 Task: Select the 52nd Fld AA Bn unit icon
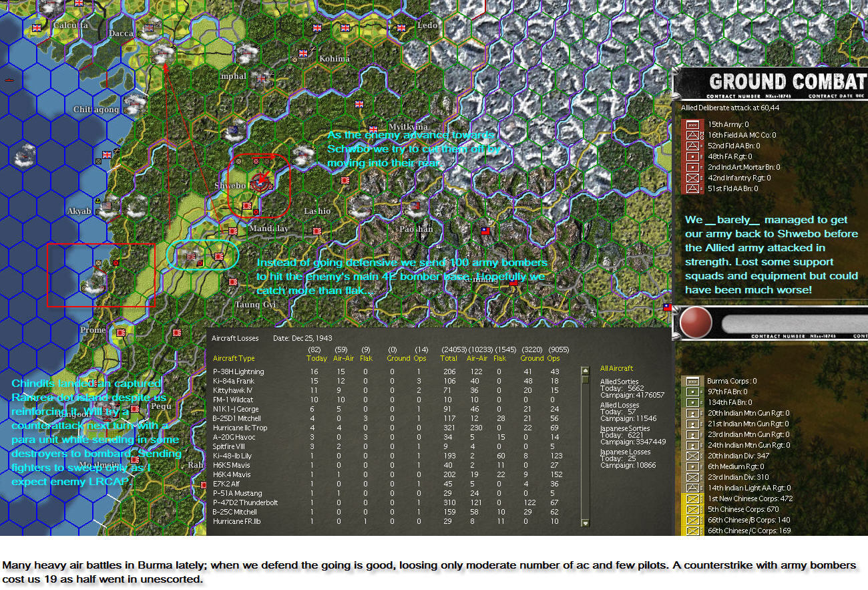click(x=693, y=146)
